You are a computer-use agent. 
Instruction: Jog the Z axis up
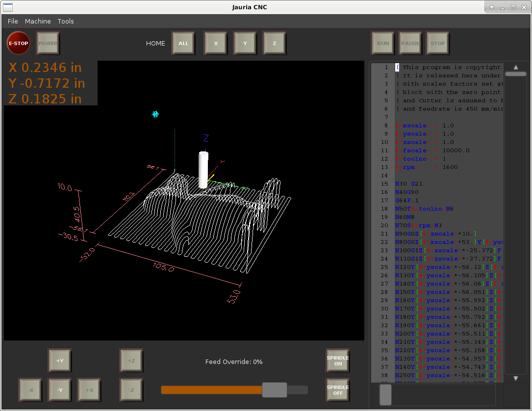click(131, 361)
